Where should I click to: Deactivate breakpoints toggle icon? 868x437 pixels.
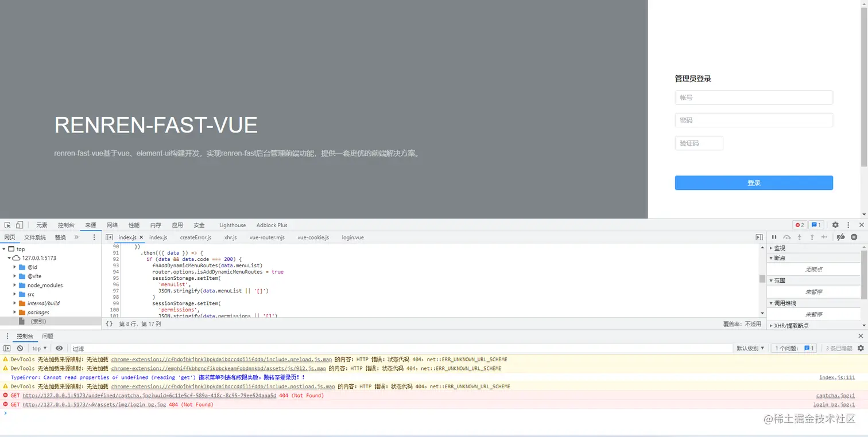(841, 237)
